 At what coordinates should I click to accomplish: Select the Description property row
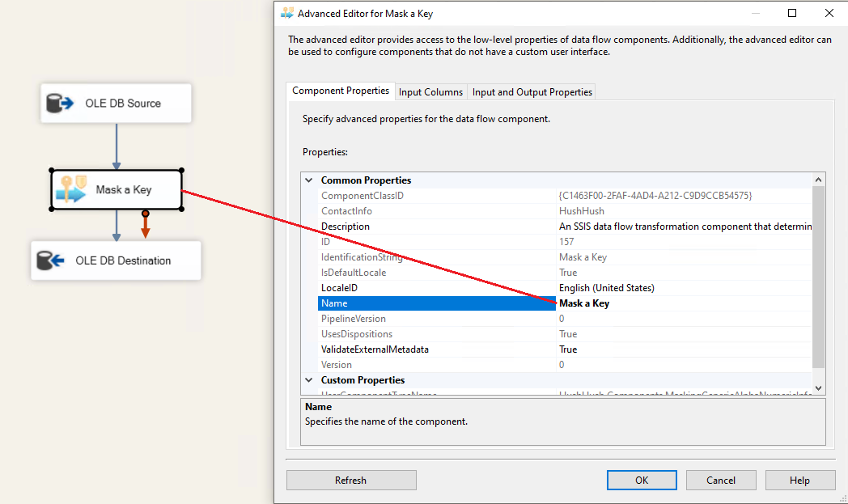[346, 227]
